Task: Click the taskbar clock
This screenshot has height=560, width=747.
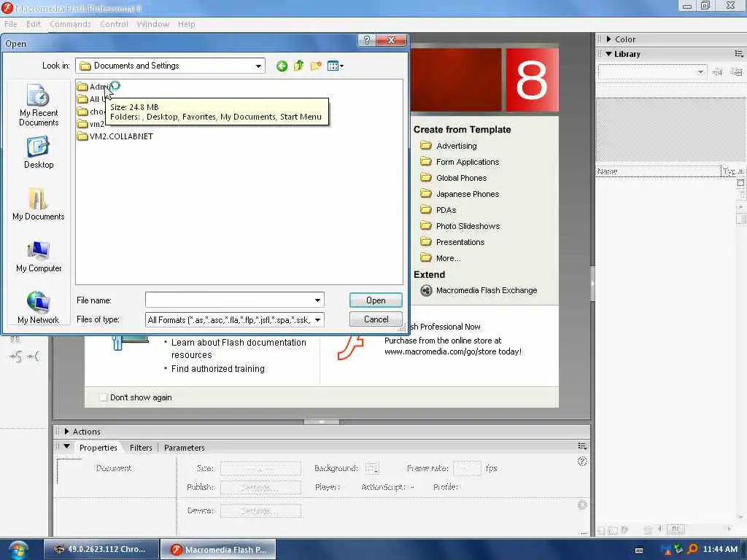Action: pos(720,549)
